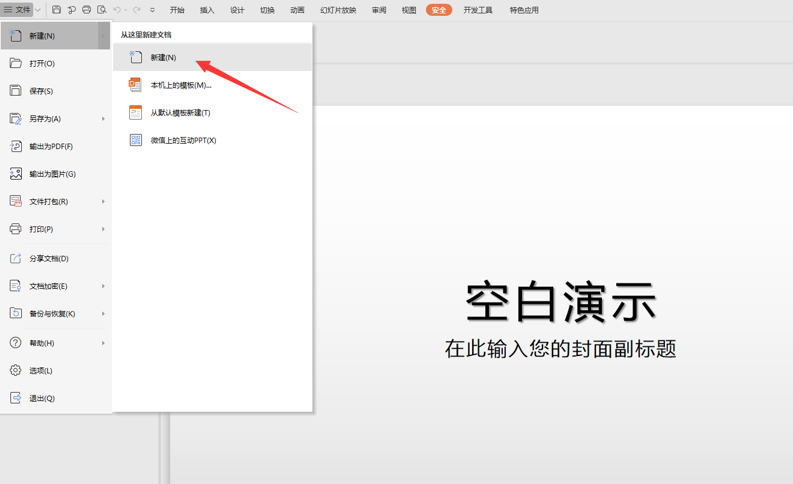The height and width of the screenshot is (484, 793).
Task: Expand the 打印(P) submenu arrow
Action: (103, 229)
